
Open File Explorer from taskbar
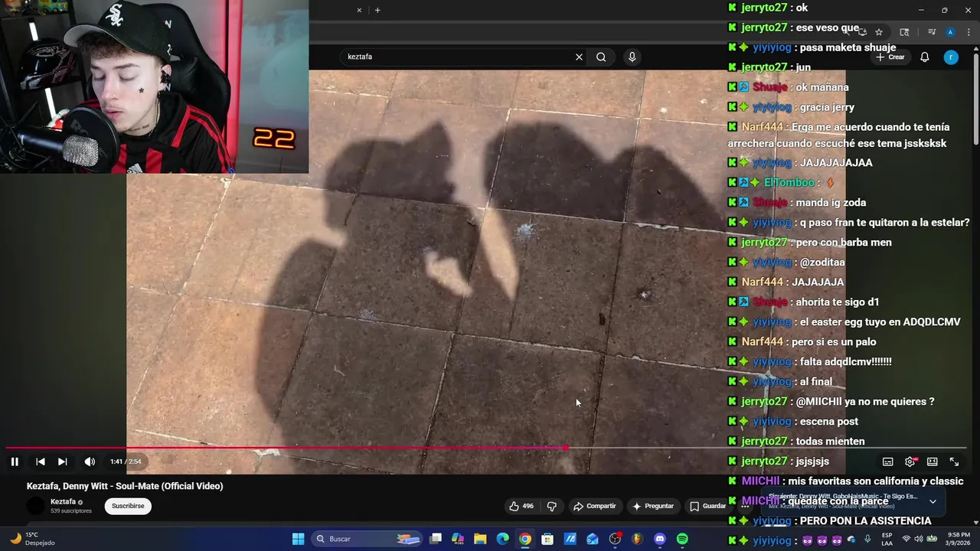coord(480,539)
